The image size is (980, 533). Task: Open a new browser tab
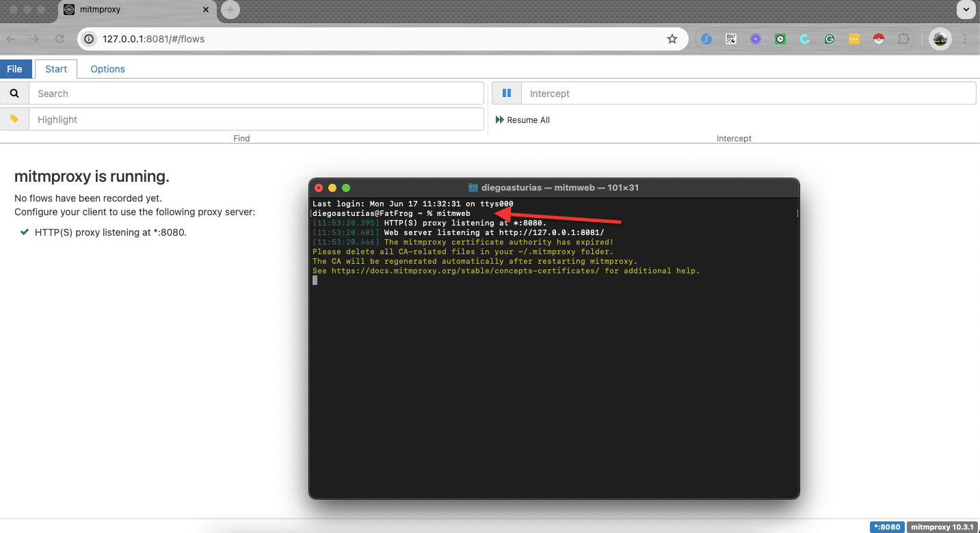tap(230, 10)
